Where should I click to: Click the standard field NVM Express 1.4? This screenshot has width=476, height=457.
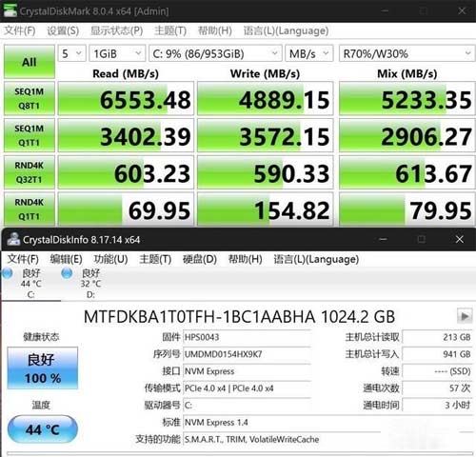click(328, 423)
